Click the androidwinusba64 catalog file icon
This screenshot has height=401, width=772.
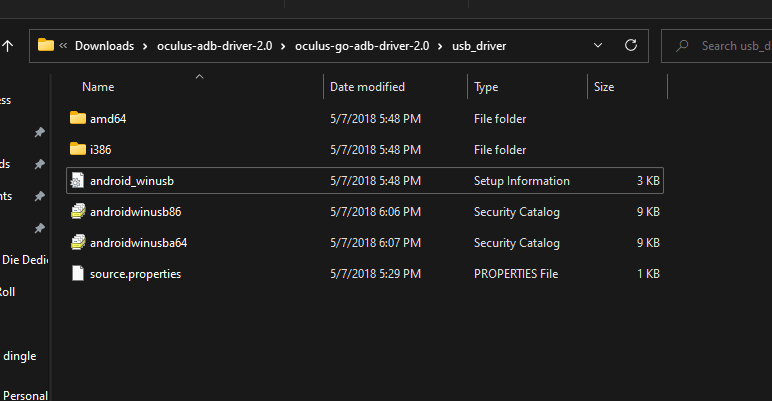pos(78,243)
